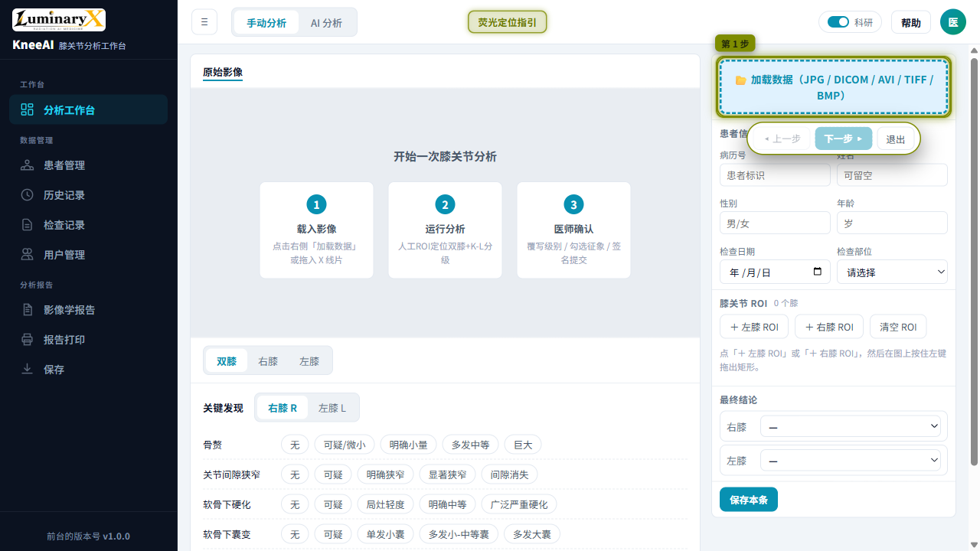Screen dimensions: 980x551
Task: Toggle the 科研 switch
Action: tap(838, 22)
